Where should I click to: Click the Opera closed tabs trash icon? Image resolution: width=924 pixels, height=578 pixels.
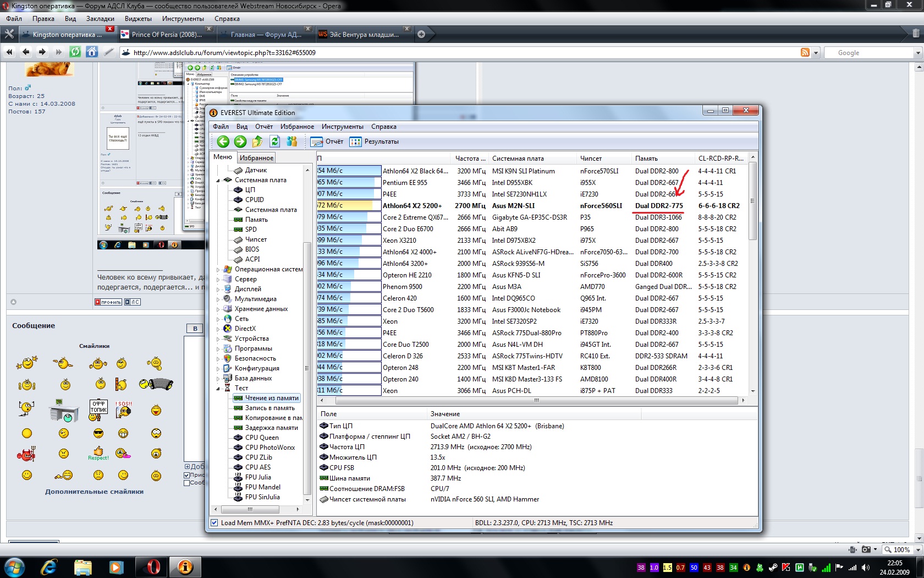pyautogui.click(x=916, y=34)
